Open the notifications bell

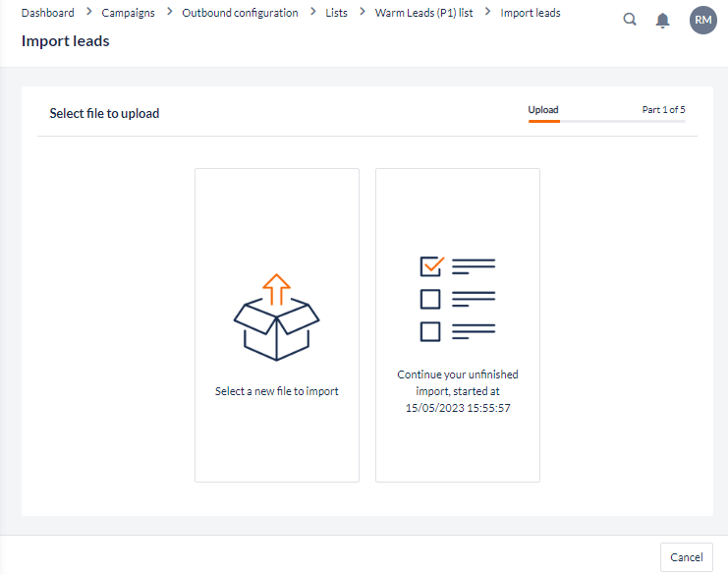click(x=662, y=21)
